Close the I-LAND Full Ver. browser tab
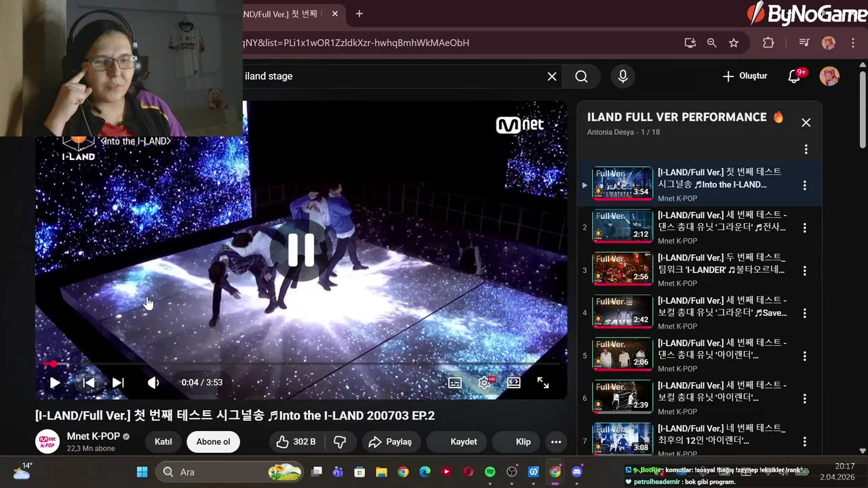The image size is (868, 488). point(335,14)
